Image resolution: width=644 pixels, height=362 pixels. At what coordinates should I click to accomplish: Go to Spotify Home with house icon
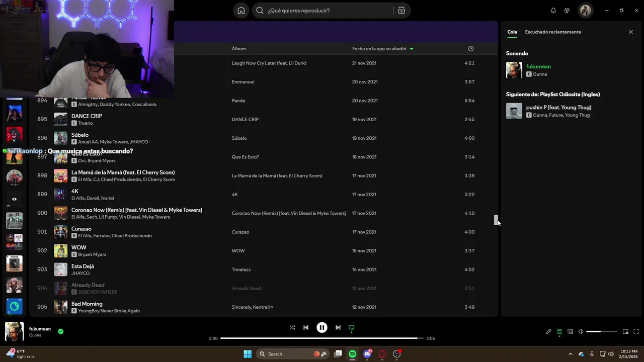pyautogui.click(x=241, y=11)
